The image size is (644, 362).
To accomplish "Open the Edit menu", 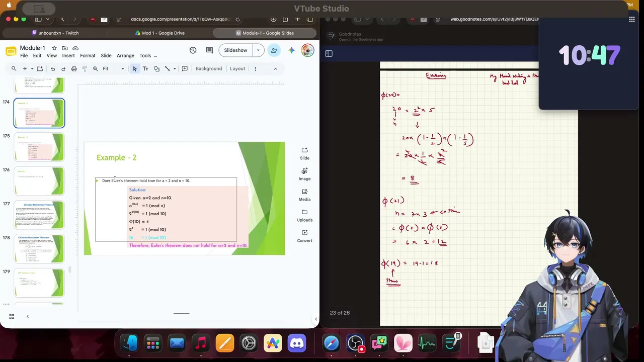I will pos(37,56).
